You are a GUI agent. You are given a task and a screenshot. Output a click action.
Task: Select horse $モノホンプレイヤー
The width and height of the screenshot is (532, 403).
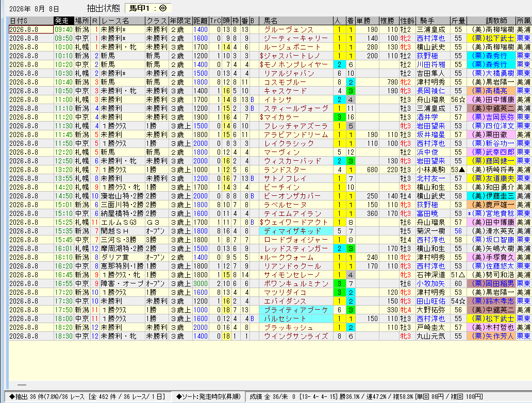(x=294, y=64)
